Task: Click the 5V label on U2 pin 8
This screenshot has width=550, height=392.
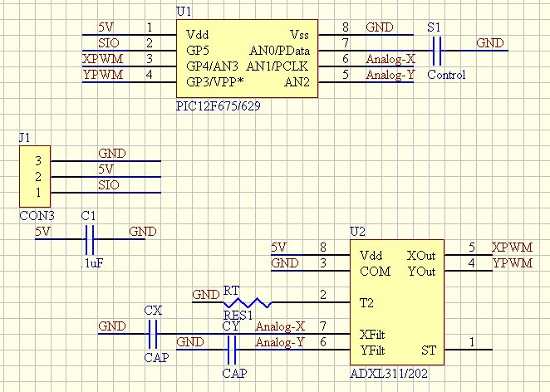Action: (x=279, y=247)
